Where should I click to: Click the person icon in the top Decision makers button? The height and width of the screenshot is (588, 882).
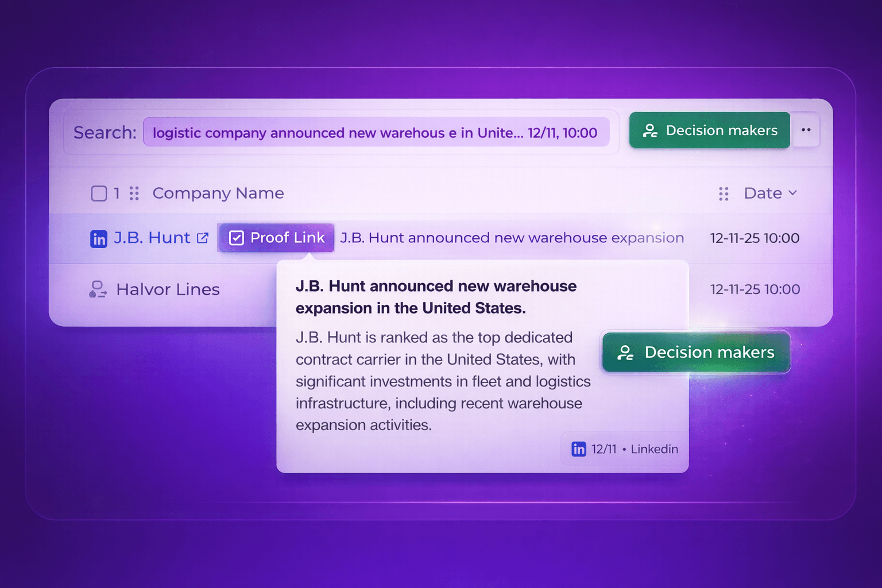(650, 131)
